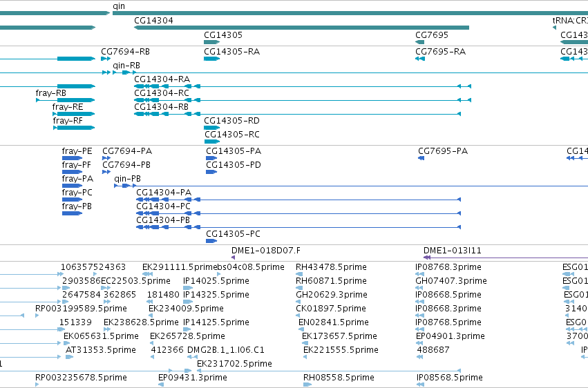Click EST IP08768.5prime label
Screen dimensions: 588x388
click(x=448, y=322)
